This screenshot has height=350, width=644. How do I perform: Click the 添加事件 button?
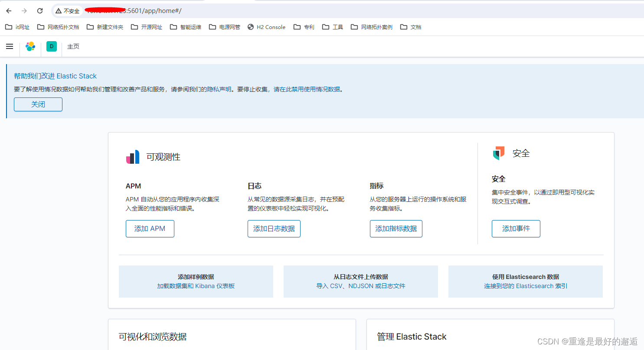pyautogui.click(x=516, y=229)
